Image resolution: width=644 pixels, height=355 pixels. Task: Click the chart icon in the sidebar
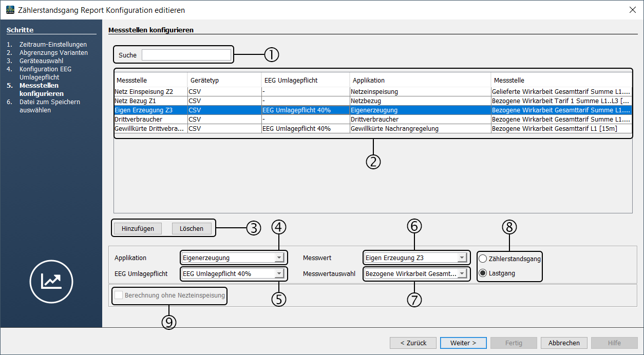pyautogui.click(x=51, y=281)
